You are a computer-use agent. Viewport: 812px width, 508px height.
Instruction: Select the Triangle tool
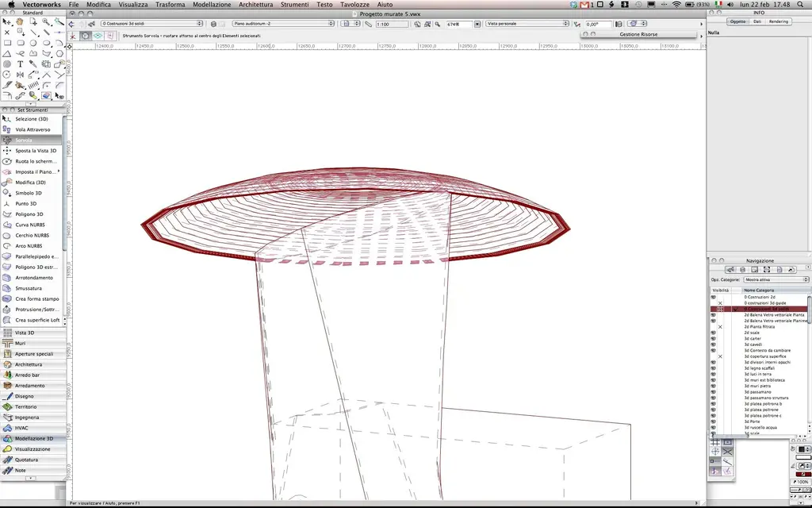pos(7,53)
